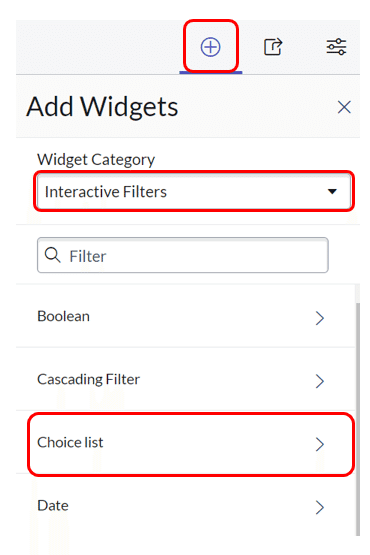The width and height of the screenshot is (370, 555).
Task: Expand the Choice list chevron
Action: pos(319,444)
